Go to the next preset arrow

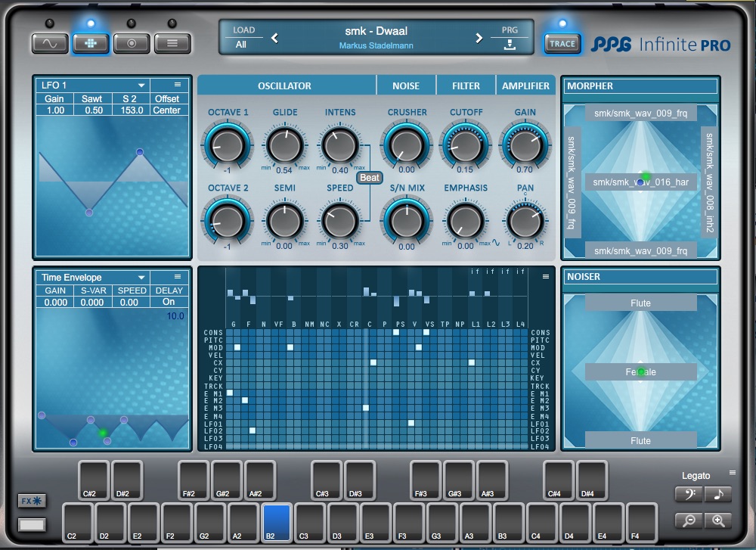[x=479, y=38]
